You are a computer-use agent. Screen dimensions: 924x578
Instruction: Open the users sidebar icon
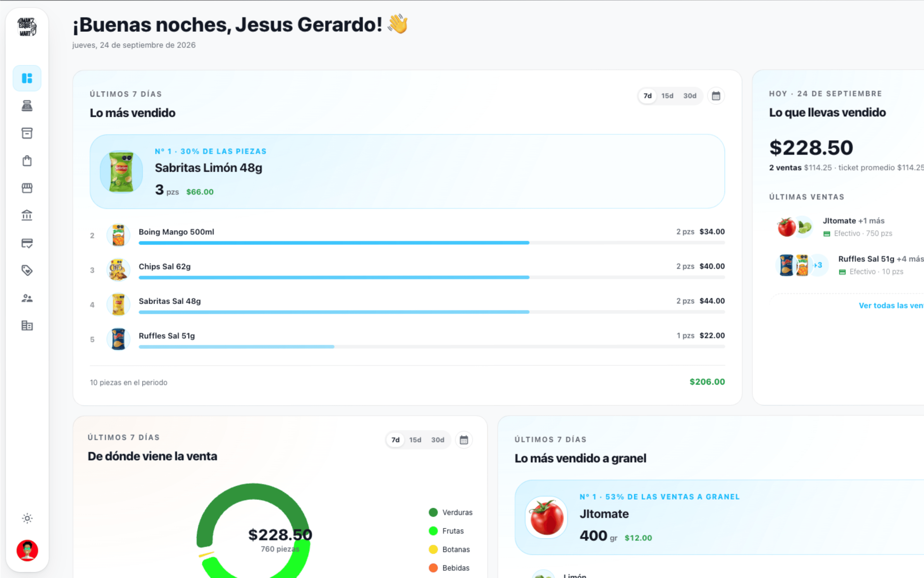(27, 298)
